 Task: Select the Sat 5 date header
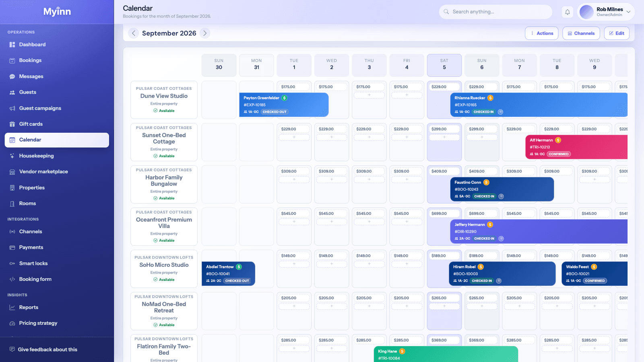[444, 65]
